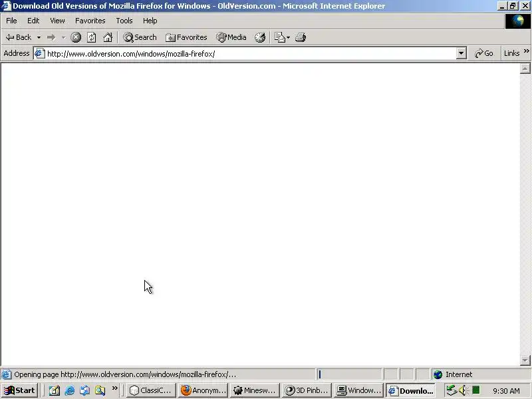
Task: Go to the Home page icon
Action: click(x=108, y=37)
